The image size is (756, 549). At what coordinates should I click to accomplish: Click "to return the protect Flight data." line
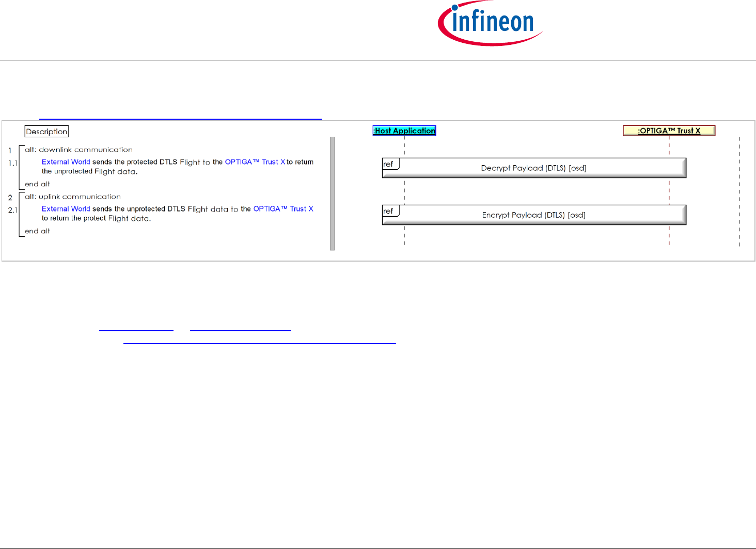click(x=97, y=219)
